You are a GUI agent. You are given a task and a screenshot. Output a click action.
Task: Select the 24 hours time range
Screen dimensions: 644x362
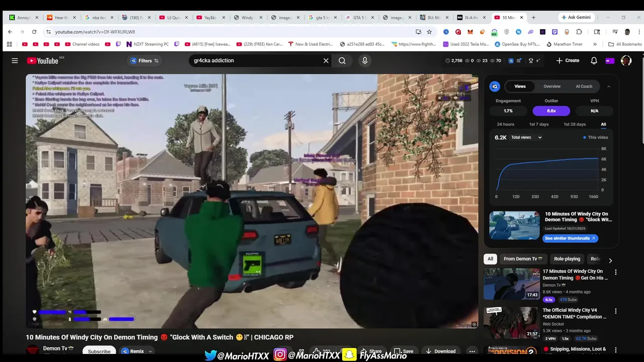pos(505,124)
